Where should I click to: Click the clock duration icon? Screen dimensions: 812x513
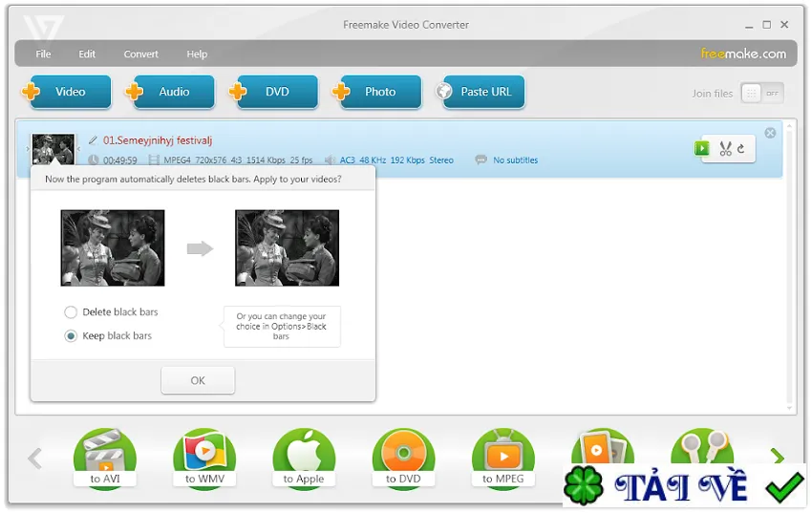94,160
